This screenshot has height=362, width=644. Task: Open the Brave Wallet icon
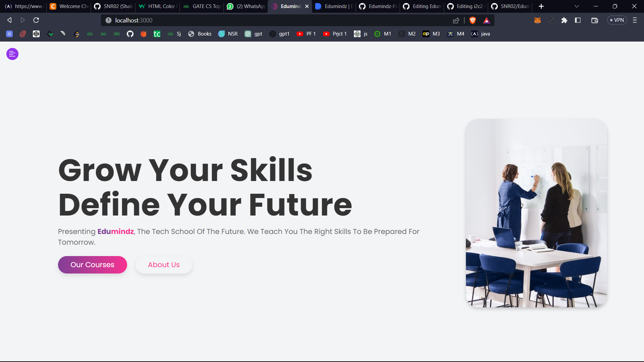[595, 20]
